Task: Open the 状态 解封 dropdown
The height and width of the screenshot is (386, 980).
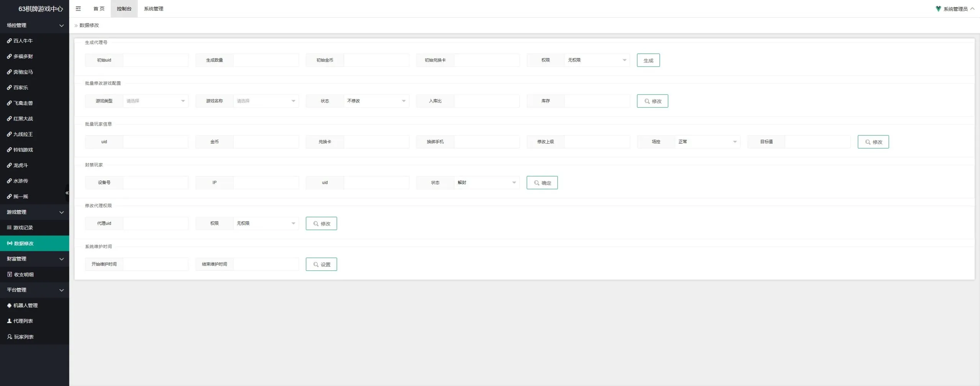Action: 487,182
